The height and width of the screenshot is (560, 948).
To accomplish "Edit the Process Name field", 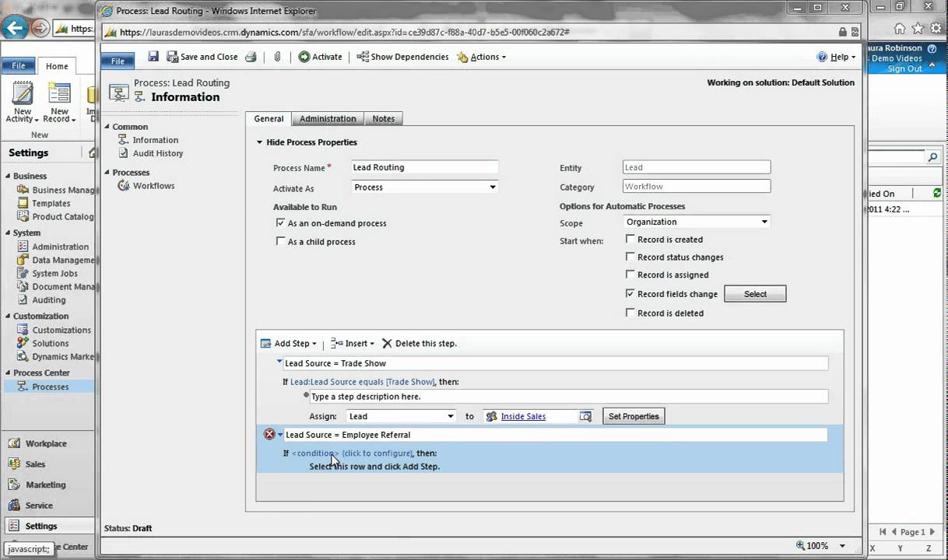I will (x=424, y=167).
